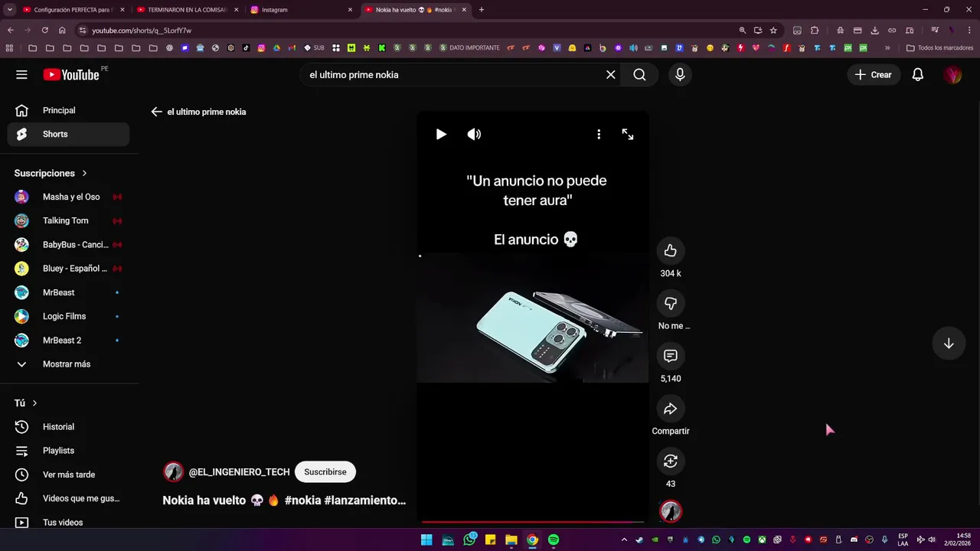980x551 pixels.
Task: Subscribe with the Suscribirse button
Action: pos(325,471)
